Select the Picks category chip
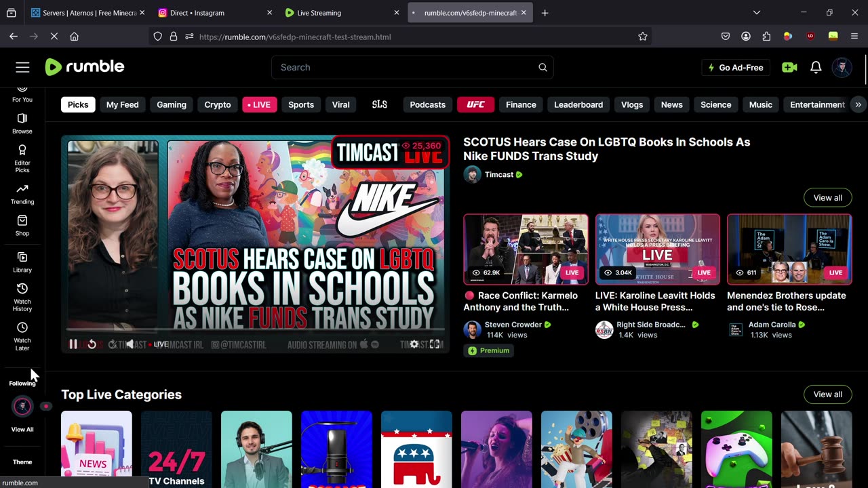868x488 pixels. (x=78, y=104)
